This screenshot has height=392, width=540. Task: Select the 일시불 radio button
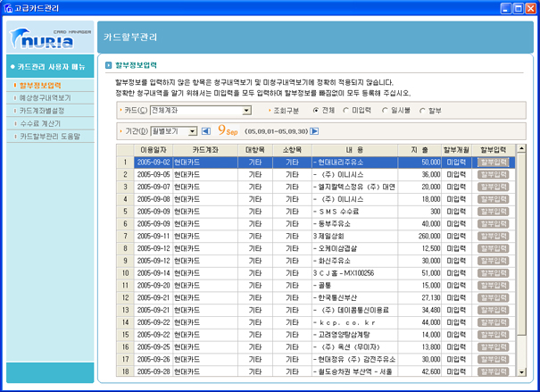click(385, 110)
